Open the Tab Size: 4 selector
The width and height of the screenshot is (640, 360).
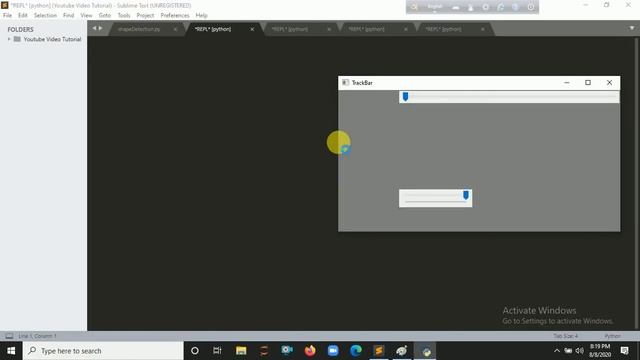coord(565,336)
